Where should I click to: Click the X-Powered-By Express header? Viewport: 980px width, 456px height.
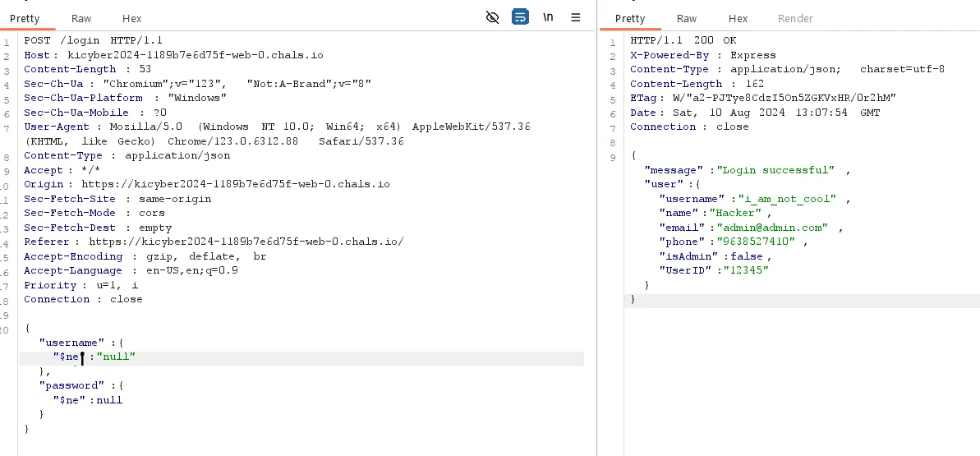[x=702, y=55]
